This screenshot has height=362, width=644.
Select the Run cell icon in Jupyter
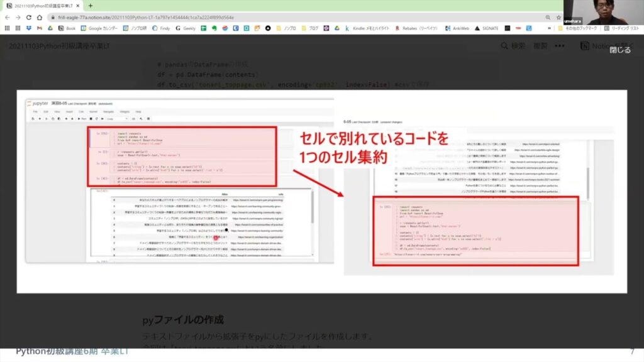pos(79,119)
